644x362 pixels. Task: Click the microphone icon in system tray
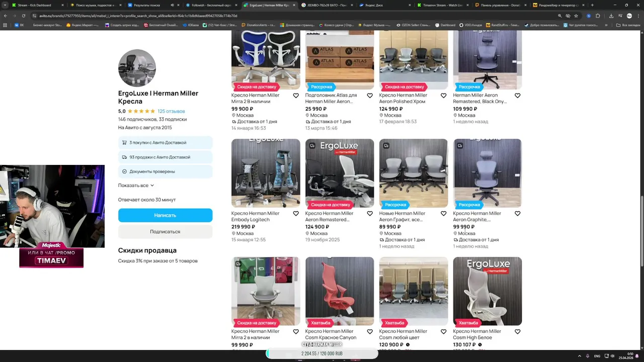click(588, 356)
